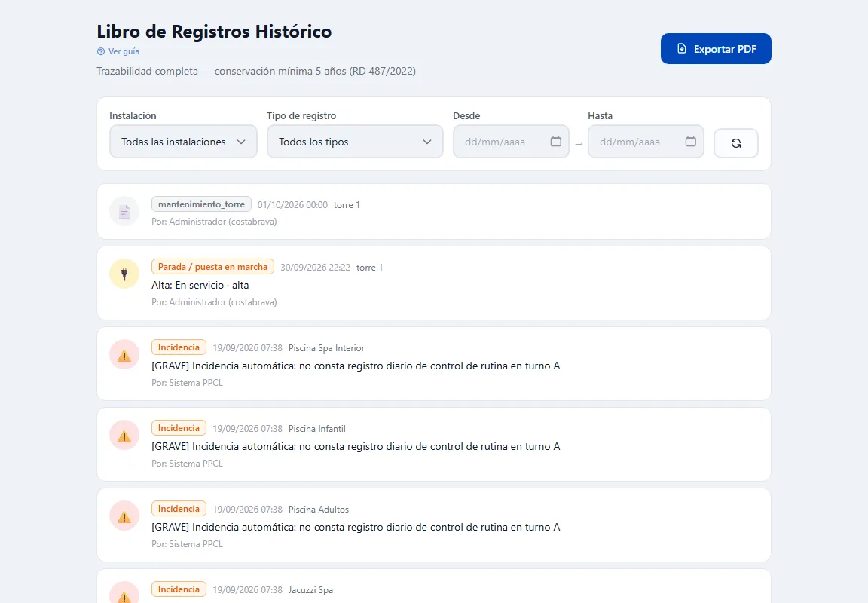This screenshot has width=868, height=603.
Task: Open the Ver guía link
Action: pyautogui.click(x=124, y=51)
